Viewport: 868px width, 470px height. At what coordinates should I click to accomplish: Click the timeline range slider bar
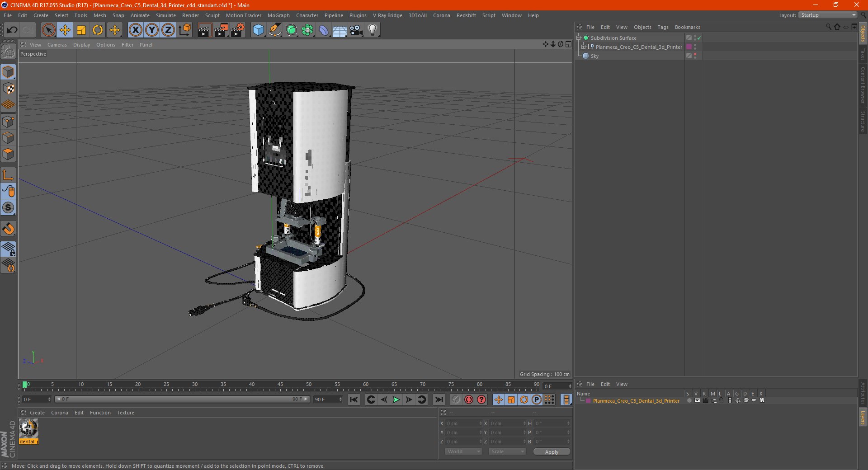pyautogui.click(x=182, y=399)
